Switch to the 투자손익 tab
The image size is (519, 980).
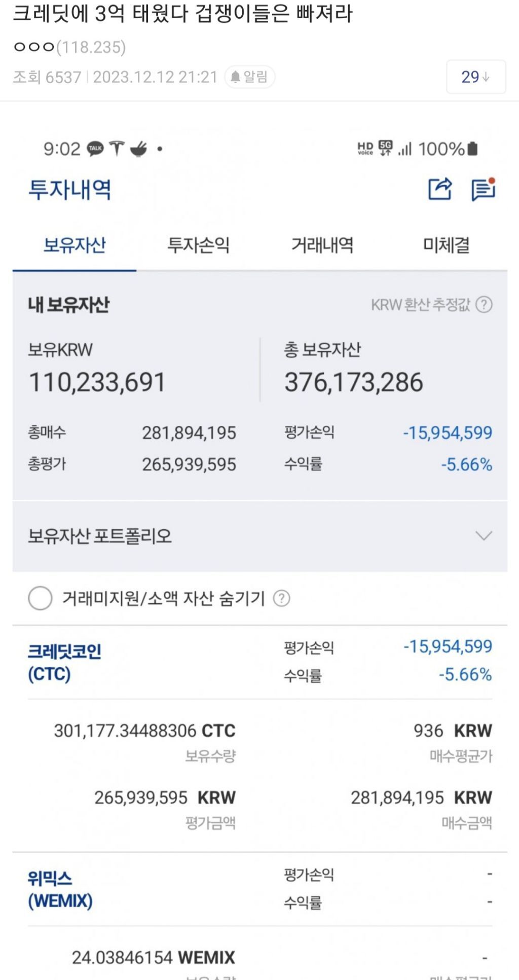[198, 245]
